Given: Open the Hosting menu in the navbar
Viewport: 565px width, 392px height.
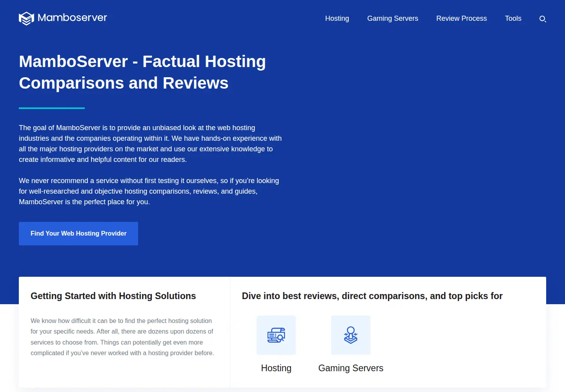Looking at the screenshot, I should pyautogui.click(x=337, y=18).
